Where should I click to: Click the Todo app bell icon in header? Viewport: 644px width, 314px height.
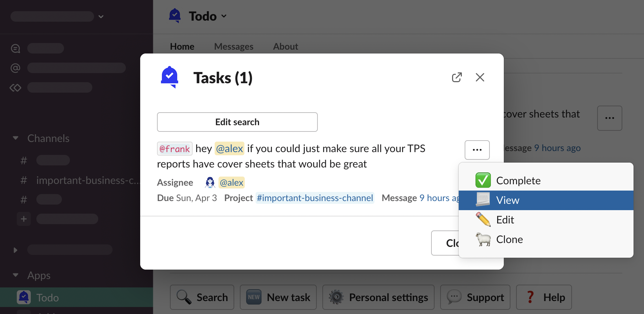coord(175,16)
